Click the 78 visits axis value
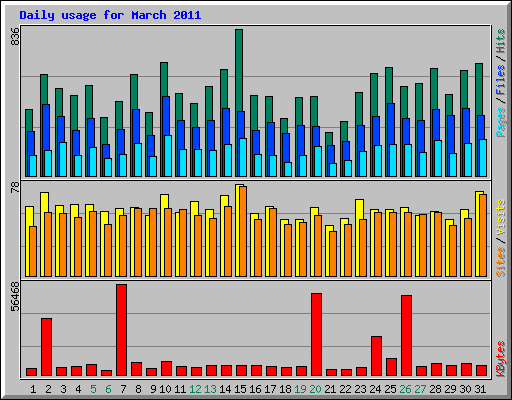 point(15,187)
